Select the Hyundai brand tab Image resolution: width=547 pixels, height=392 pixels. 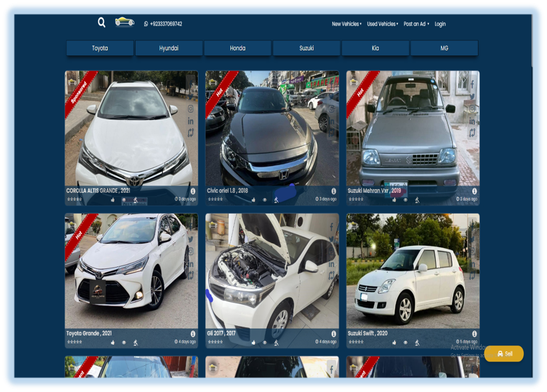click(x=169, y=48)
